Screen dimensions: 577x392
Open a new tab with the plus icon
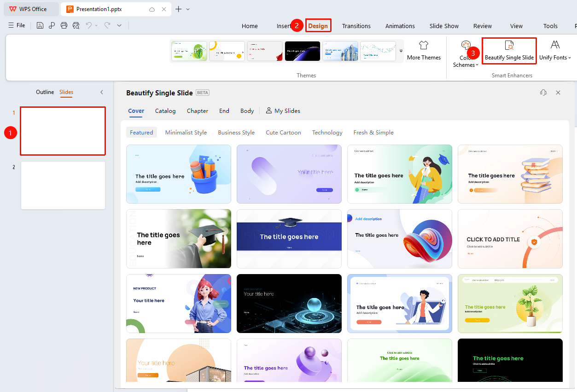[179, 9]
